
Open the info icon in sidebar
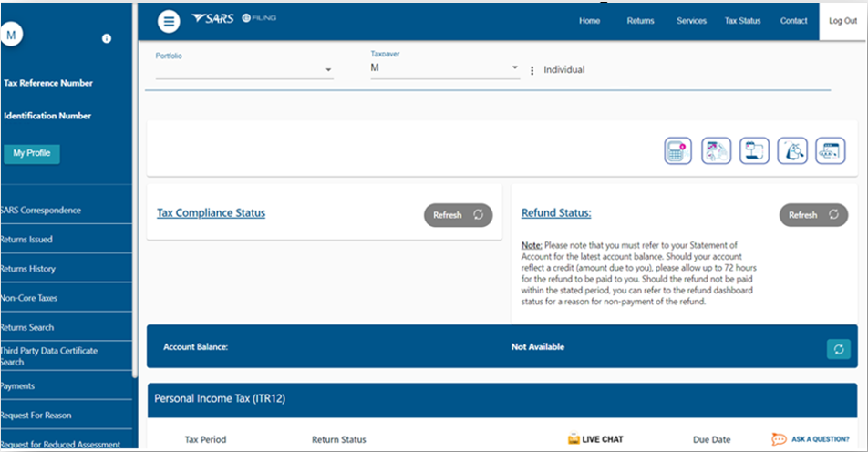[107, 38]
